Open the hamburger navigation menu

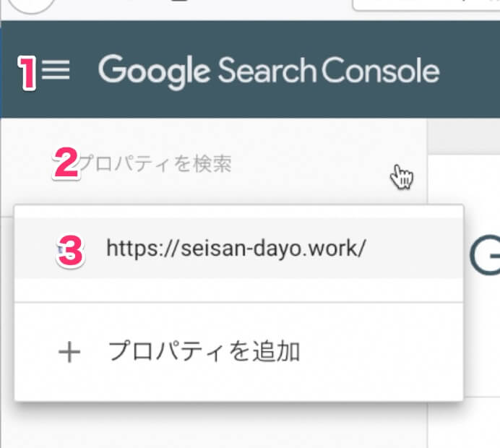coord(56,71)
